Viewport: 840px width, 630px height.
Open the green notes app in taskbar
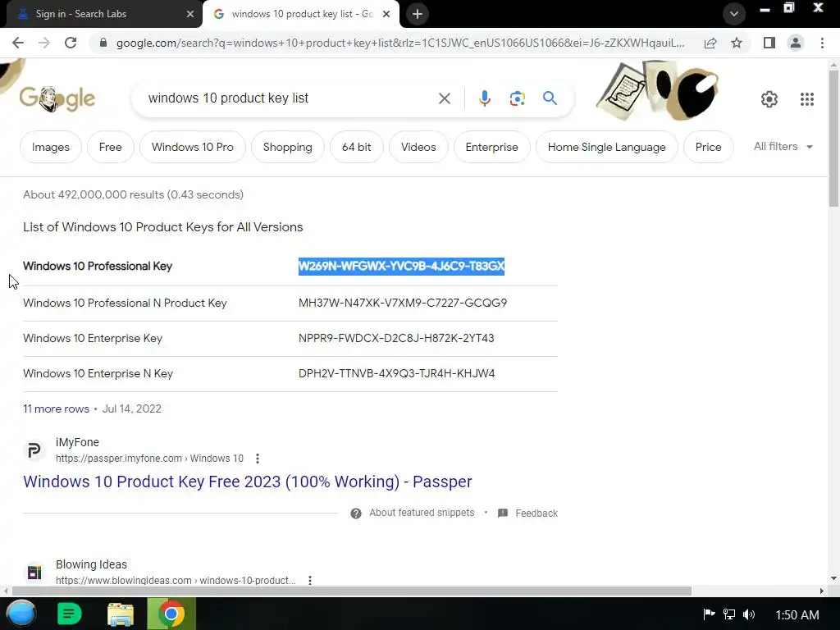[69, 614]
